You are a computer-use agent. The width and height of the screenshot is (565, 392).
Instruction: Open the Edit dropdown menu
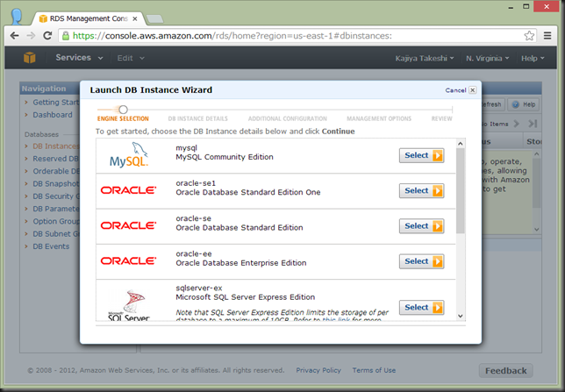(x=131, y=58)
